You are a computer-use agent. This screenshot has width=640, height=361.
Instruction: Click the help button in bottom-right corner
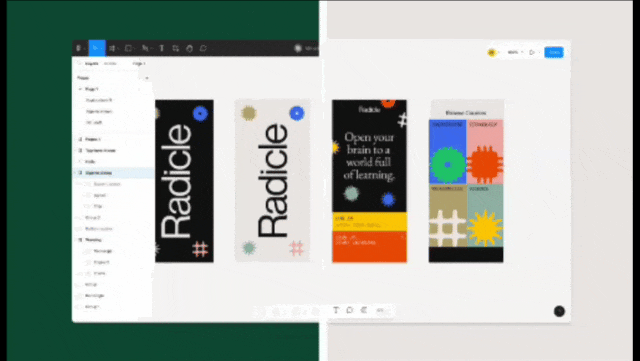[559, 311]
